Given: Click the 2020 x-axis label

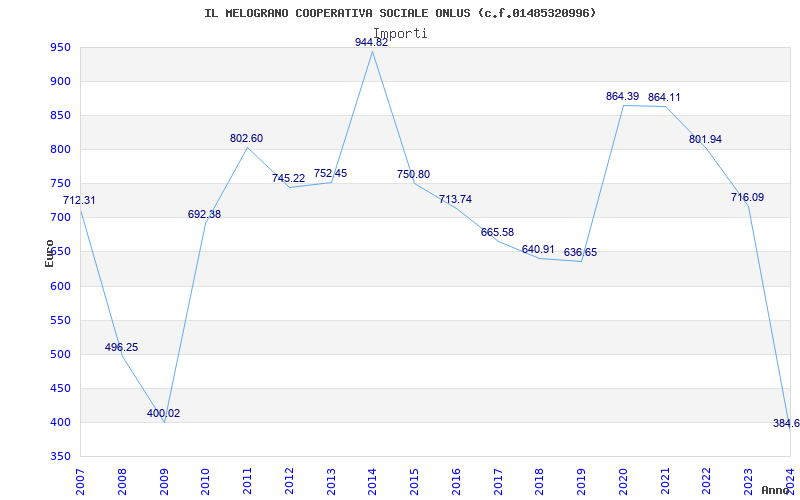Looking at the screenshot, I should tap(623, 482).
